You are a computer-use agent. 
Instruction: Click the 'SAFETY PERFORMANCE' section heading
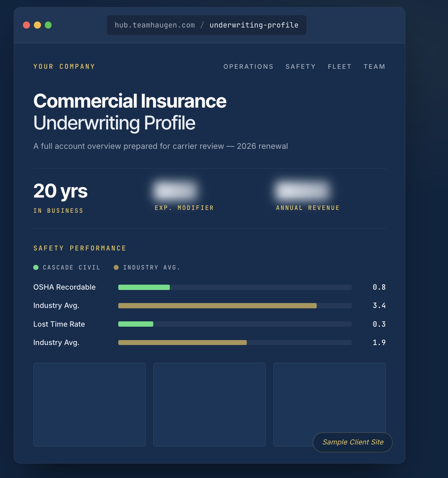coord(80,248)
